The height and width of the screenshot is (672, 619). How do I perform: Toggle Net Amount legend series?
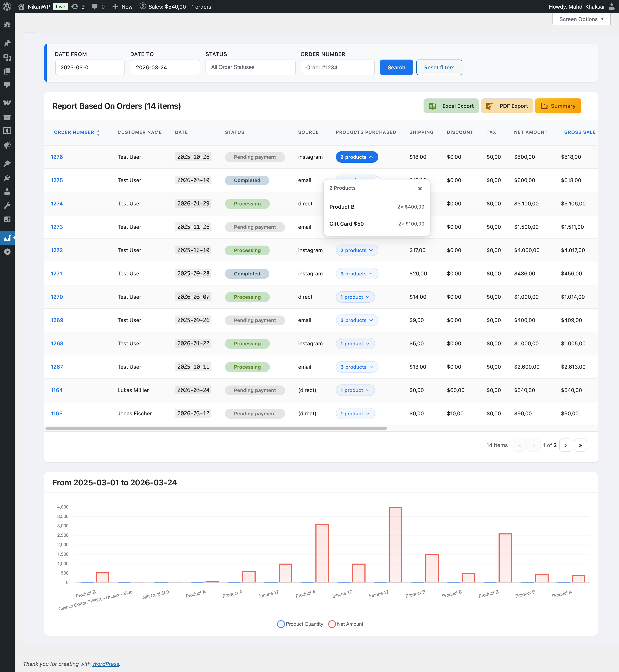click(346, 624)
